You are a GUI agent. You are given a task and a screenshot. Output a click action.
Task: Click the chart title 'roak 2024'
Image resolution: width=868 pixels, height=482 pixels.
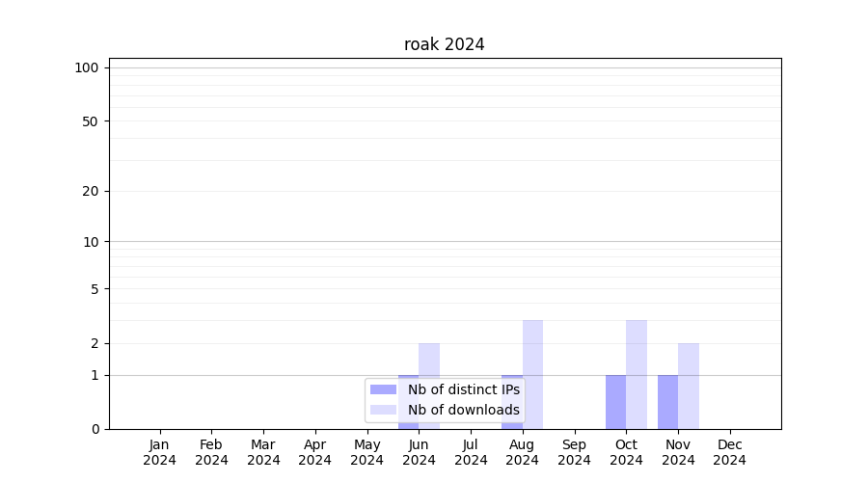pyautogui.click(x=444, y=44)
